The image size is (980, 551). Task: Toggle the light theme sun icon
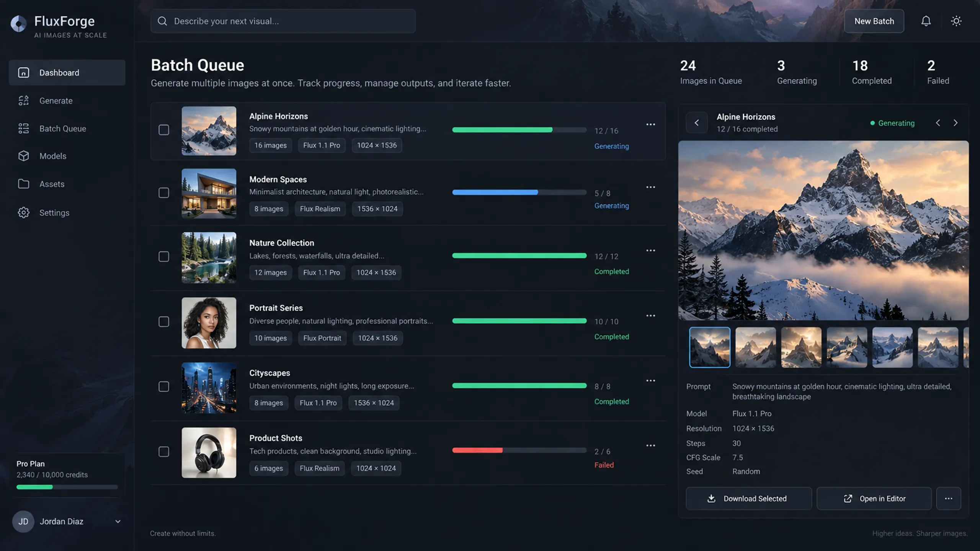tap(956, 21)
